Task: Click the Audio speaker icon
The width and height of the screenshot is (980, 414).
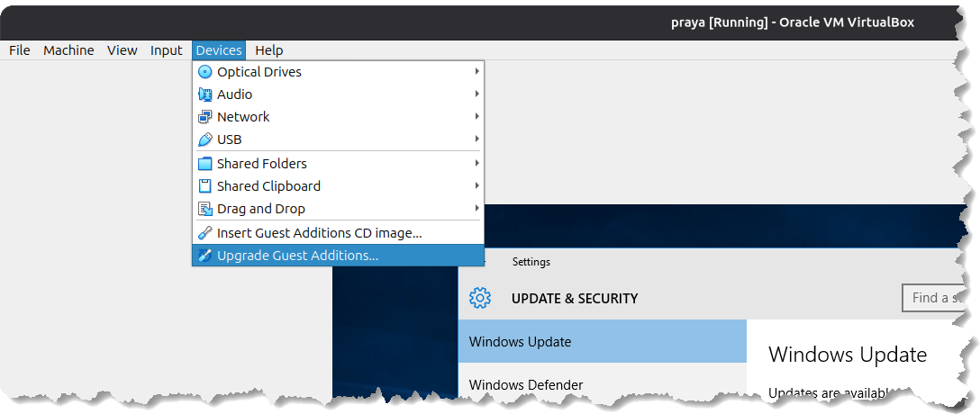Action: pyautogui.click(x=204, y=94)
